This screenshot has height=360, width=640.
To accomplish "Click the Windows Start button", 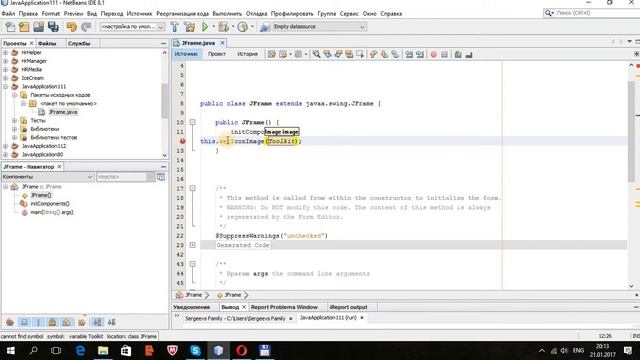I will (11, 351).
